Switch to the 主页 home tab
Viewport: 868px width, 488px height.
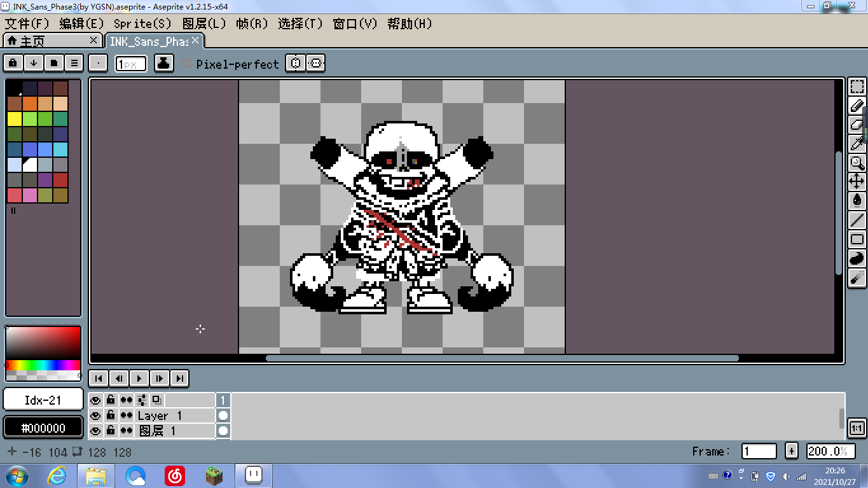[x=52, y=41]
